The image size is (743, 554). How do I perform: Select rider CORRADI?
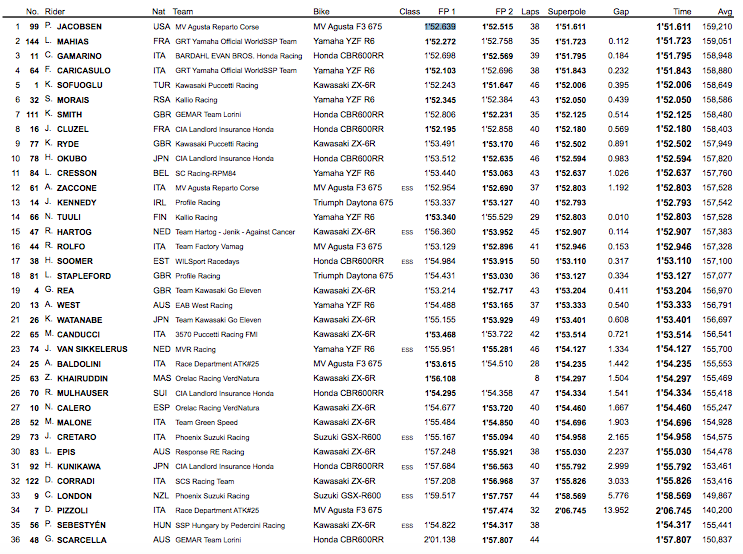[x=76, y=481]
